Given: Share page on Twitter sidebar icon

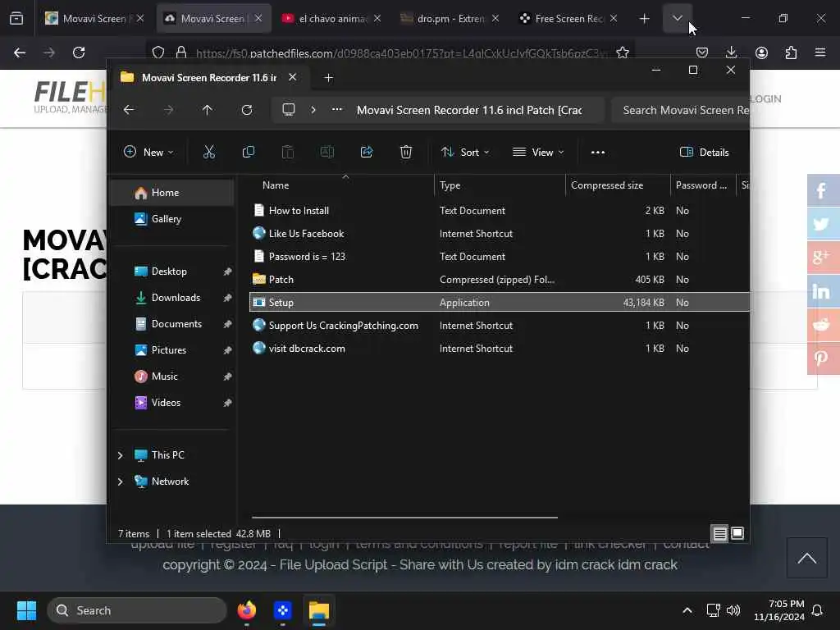Looking at the screenshot, I should coord(824,223).
